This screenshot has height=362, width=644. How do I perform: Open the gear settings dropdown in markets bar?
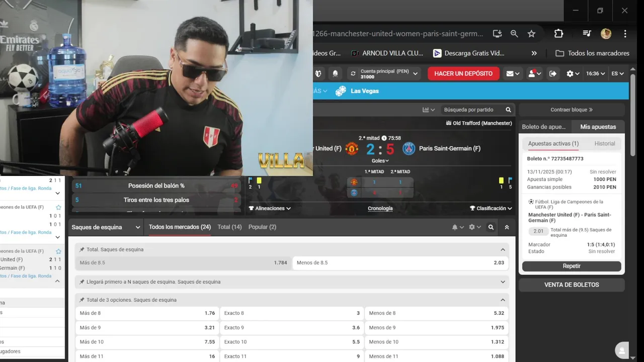[x=474, y=227]
